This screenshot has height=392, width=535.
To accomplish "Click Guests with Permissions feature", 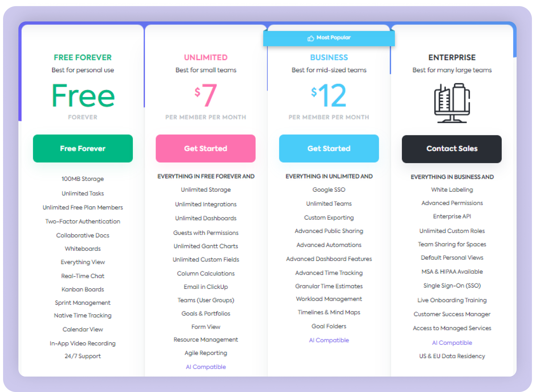I will 206,233.
